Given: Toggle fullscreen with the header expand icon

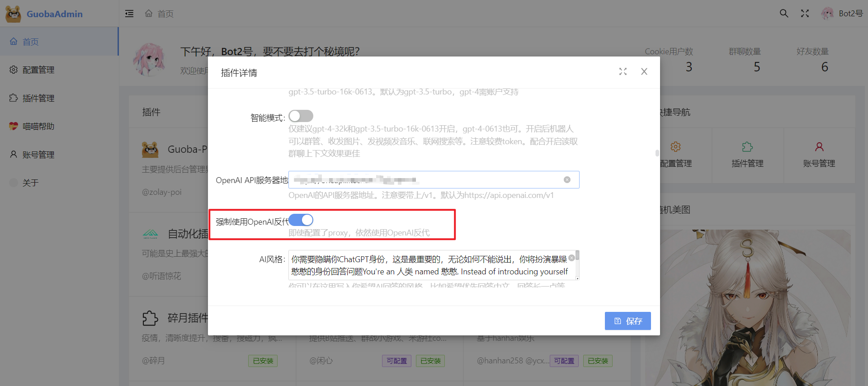Looking at the screenshot, I should click(x=805, y=14).
